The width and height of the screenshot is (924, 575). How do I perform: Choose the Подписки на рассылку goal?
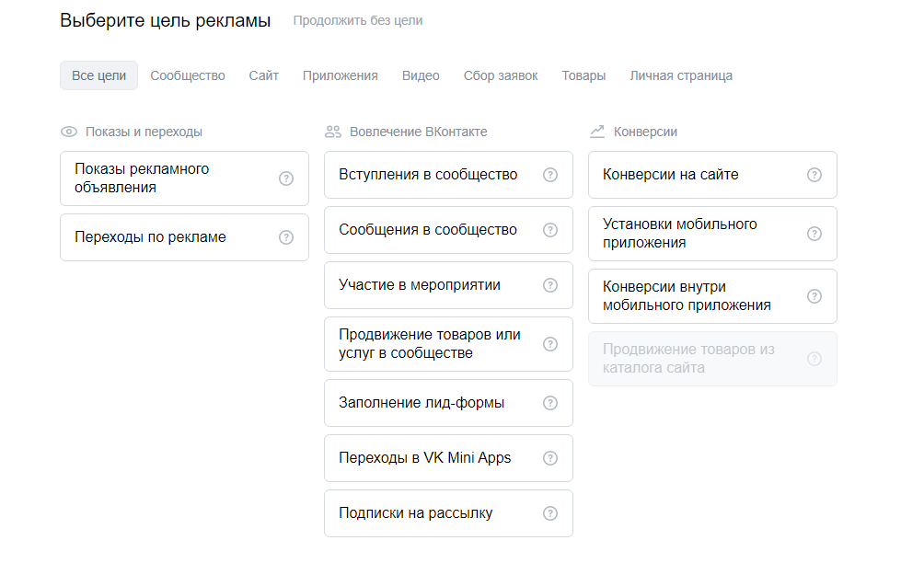[448, 513]
